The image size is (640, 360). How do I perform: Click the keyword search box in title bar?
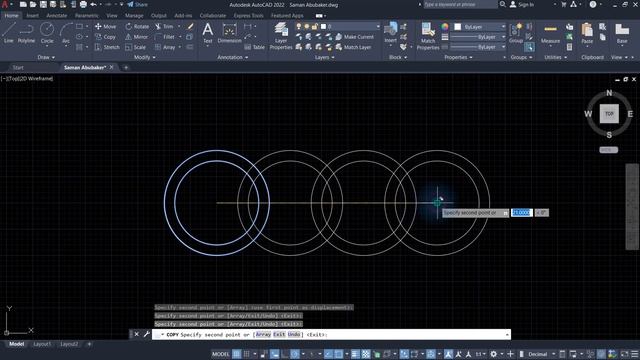point(460,4)
